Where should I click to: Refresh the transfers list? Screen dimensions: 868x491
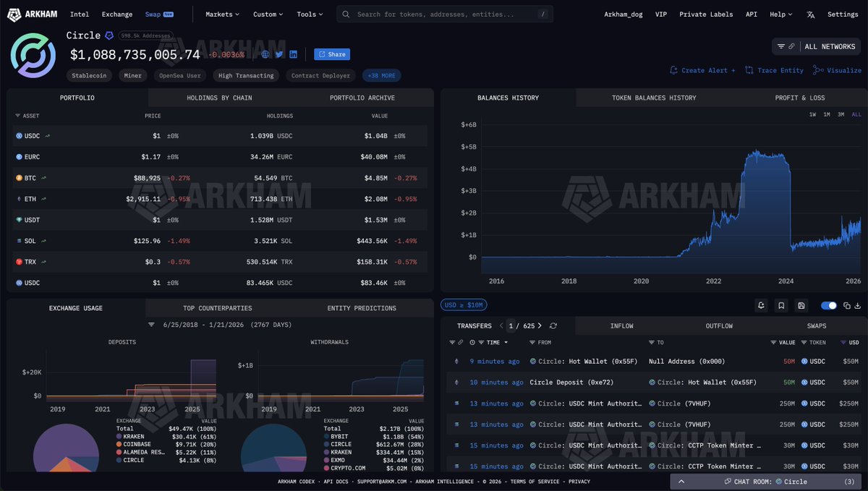tap(553, 326)
